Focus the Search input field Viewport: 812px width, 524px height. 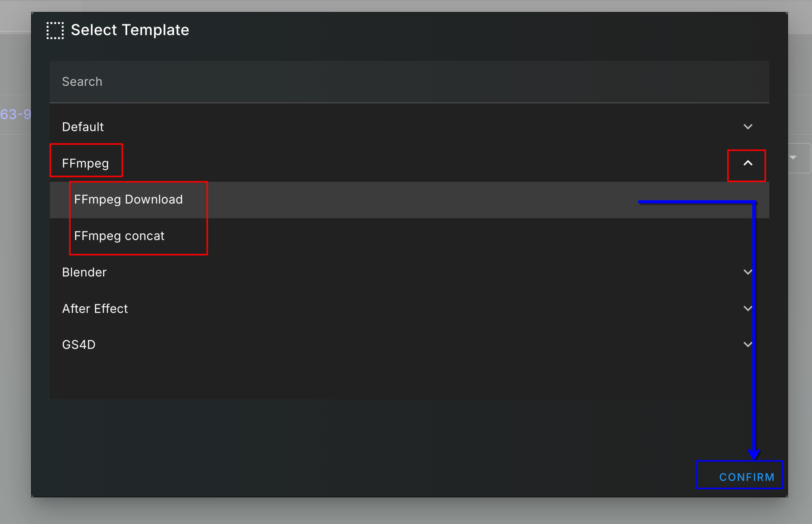coord(409,82)
